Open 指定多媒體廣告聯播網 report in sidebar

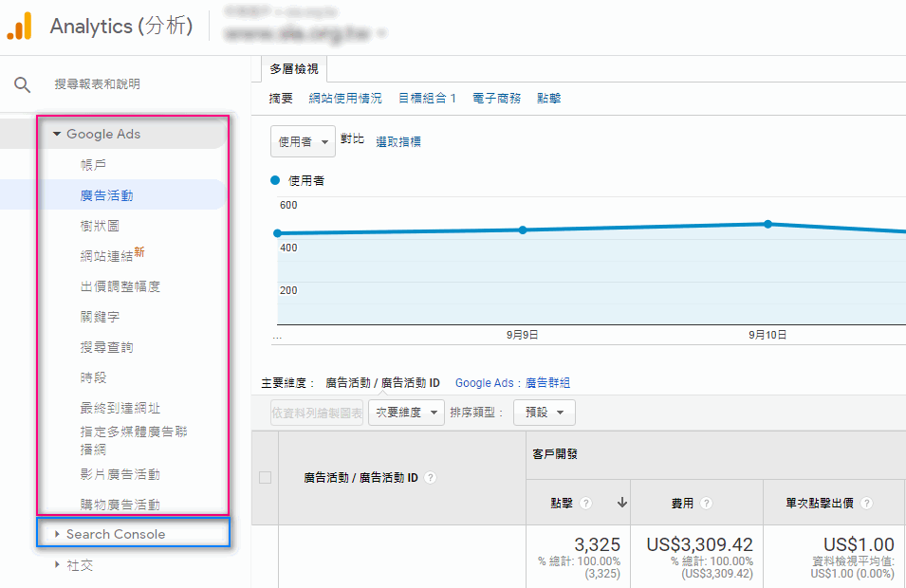[x=134, y=440]
